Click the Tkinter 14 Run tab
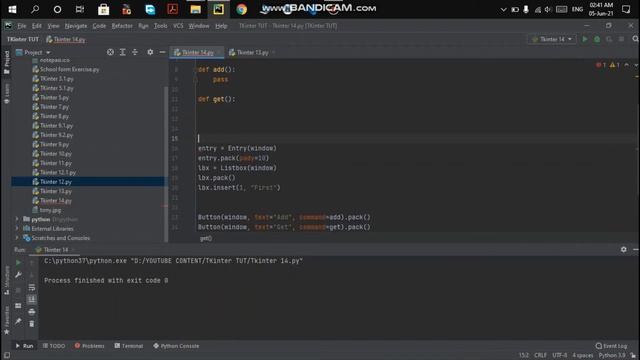Image resolution: width=640 pixels, height=360 pixels. coord(55,250)
